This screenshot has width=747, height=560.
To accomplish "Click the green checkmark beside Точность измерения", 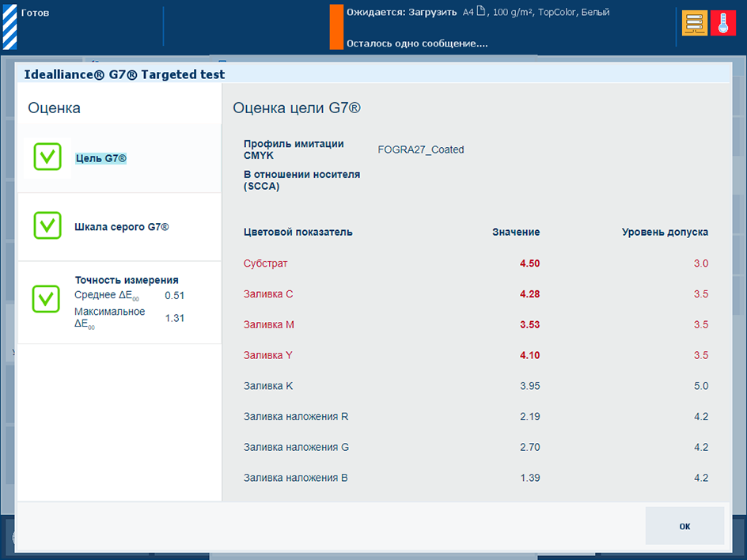I will click(46, 299).
